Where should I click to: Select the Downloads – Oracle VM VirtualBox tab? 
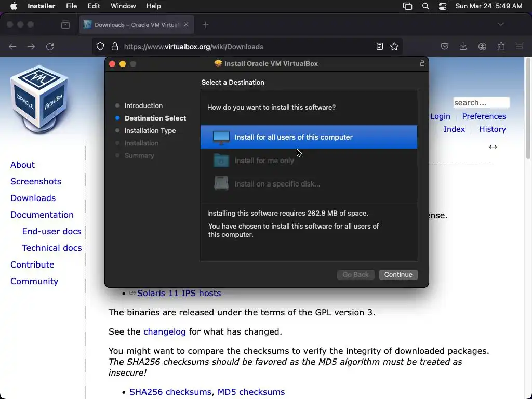(137, 25)
